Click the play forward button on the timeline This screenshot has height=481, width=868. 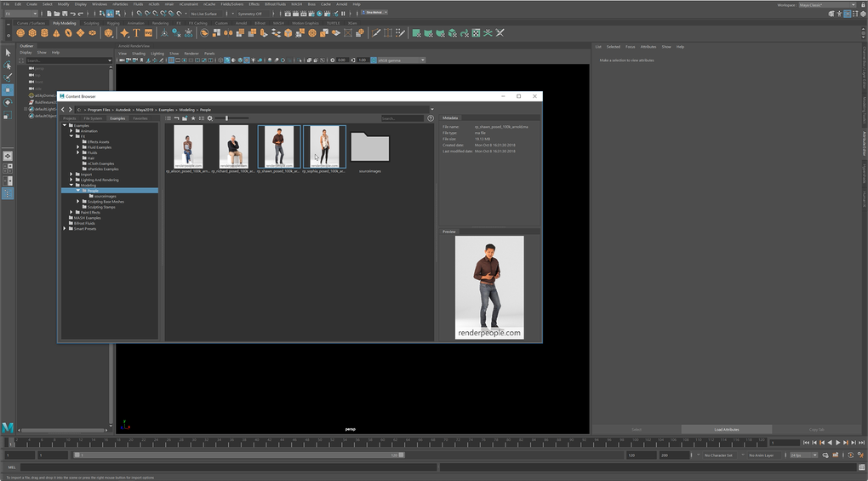pos(837,443)
